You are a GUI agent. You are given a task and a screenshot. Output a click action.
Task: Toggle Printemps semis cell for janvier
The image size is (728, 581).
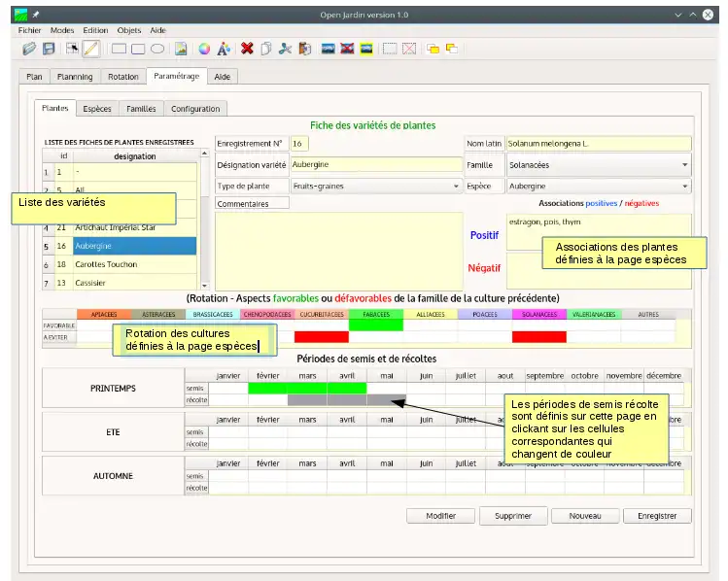pyautogui.click(x=228, y=388)
